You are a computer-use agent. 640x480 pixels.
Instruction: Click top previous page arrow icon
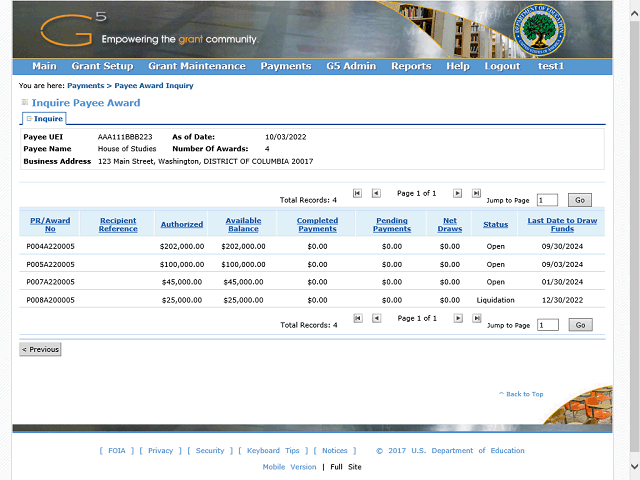376,193
